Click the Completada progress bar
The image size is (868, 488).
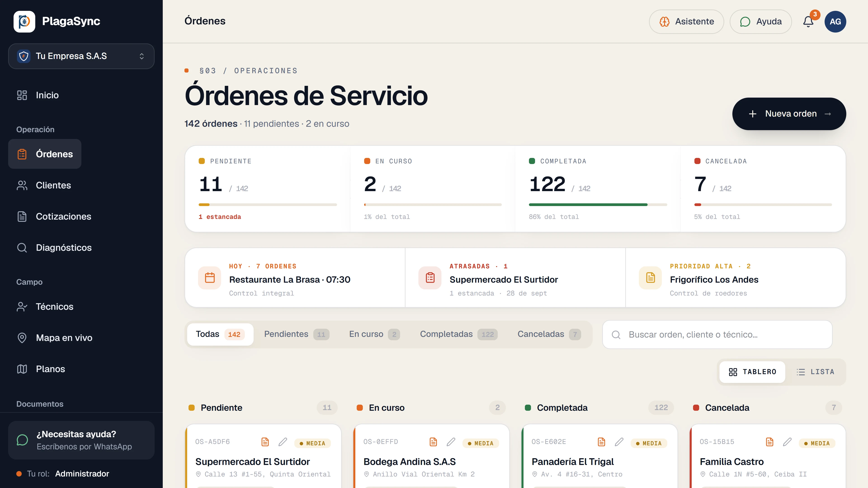(x=598, y=204)
